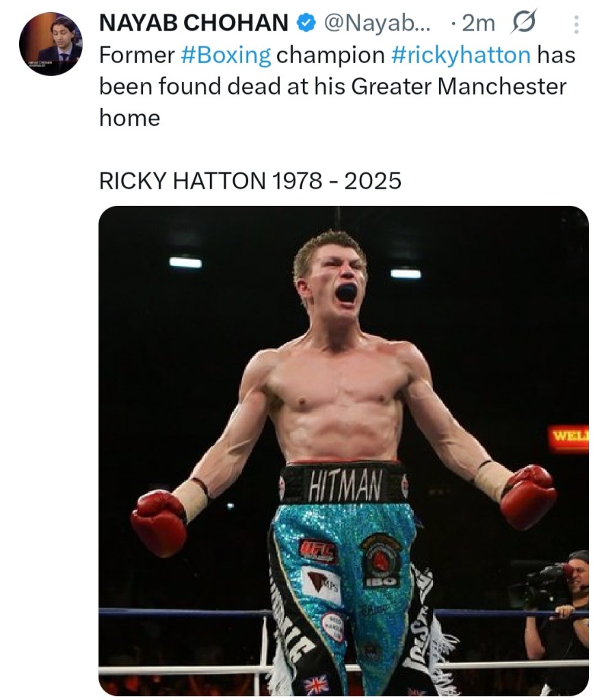Open the #Boxing hashtag
Screen dimensions: 608x700
click(x=226, y=55)
